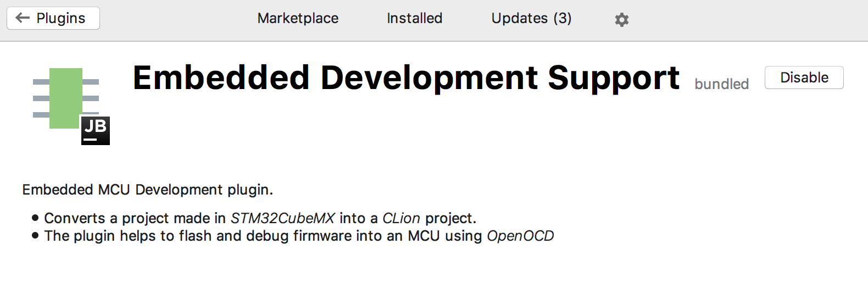868x299 pixels.
Task: Click the italic STM32CubeMX text
Action: click(282, 218)
